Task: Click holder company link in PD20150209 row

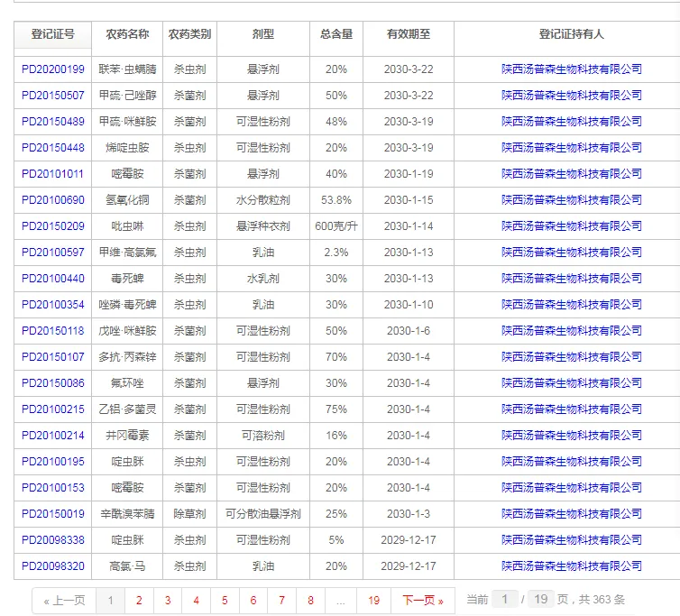Action: (x=571, y=226)
